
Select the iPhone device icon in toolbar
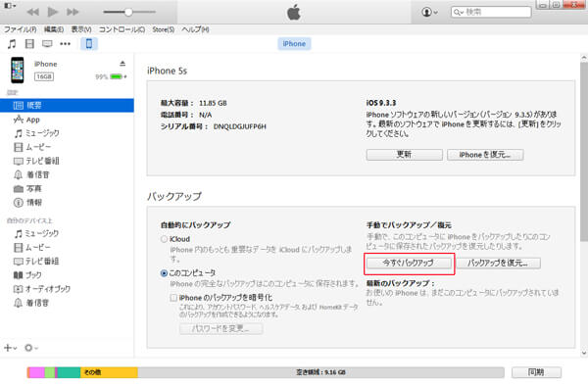[89, 44]
